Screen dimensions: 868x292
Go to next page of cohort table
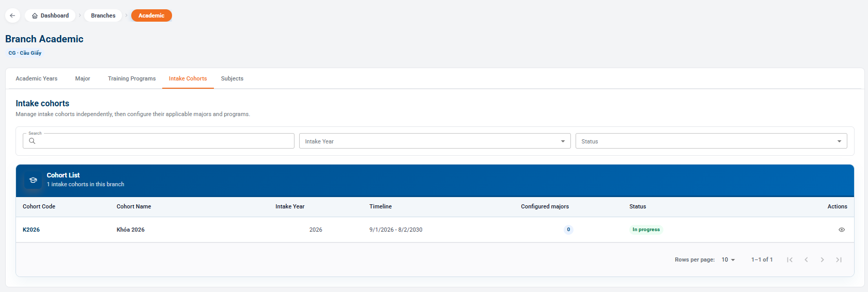click(x=822, y=259)
